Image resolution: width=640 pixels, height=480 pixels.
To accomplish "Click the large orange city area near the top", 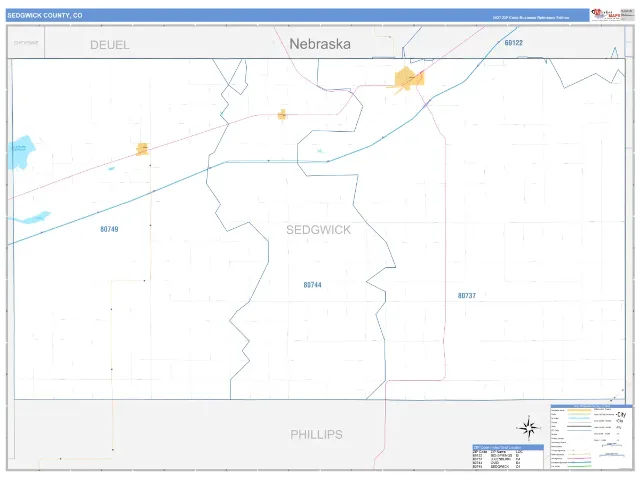I will pyautogui.click(x=409, y=78).
